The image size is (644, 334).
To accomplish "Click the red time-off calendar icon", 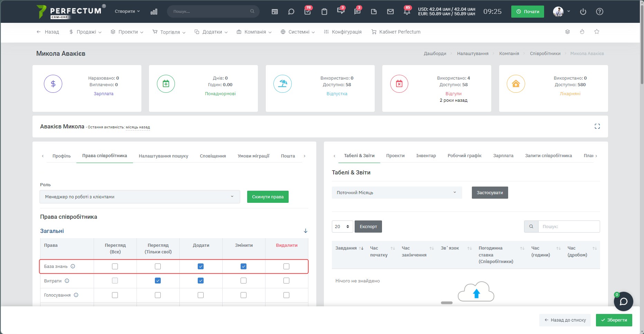I will [x=399, y=84].
